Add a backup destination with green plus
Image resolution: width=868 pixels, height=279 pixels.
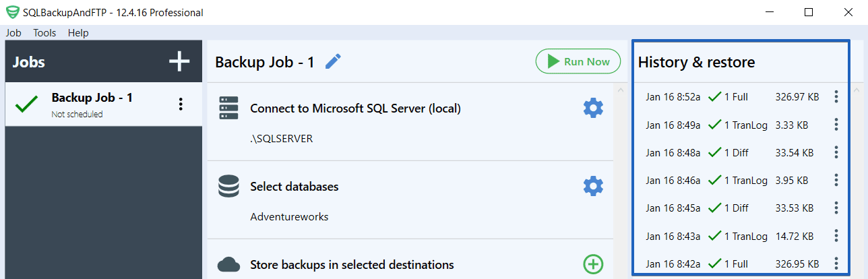point(593,264)
